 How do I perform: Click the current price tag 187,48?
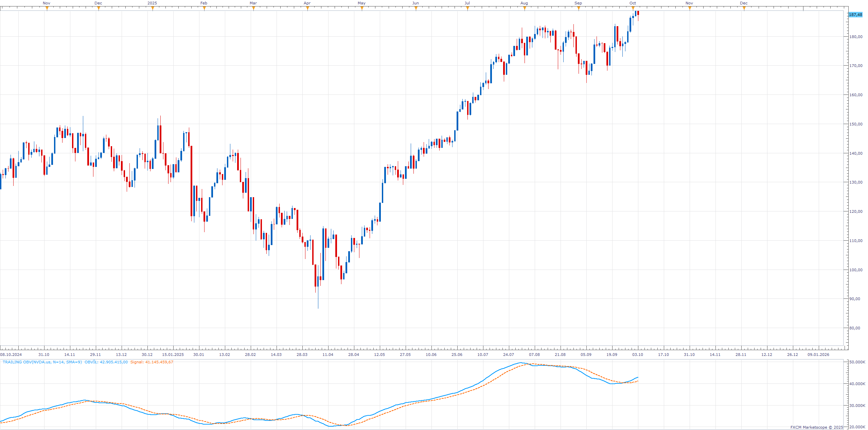pyautogui.click(x=855, y=15)
